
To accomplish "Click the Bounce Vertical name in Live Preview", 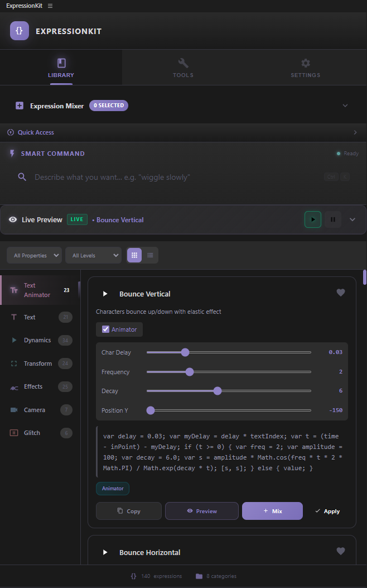I will pos(120,220).
